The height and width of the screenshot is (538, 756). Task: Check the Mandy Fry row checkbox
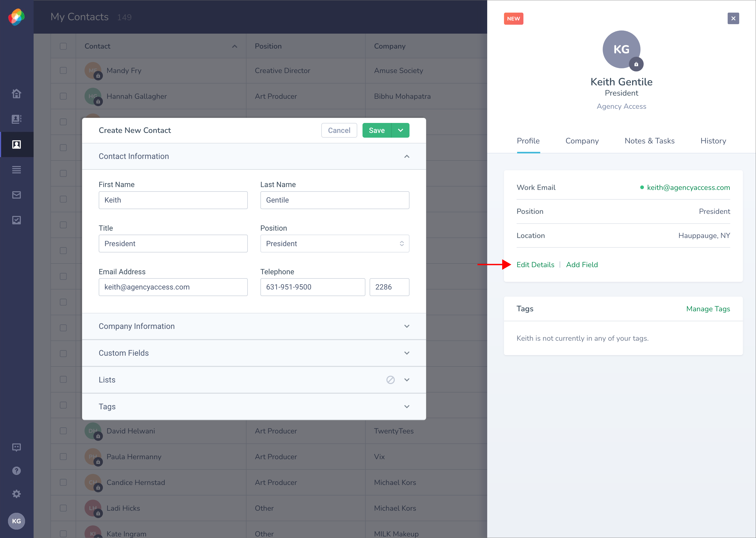[63, 71]
